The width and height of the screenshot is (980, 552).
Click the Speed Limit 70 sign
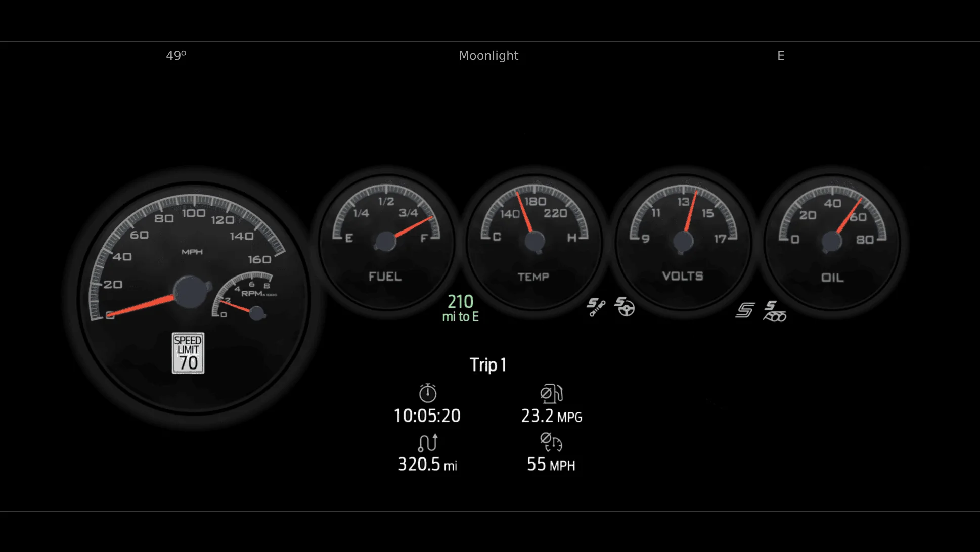(188, 353)
